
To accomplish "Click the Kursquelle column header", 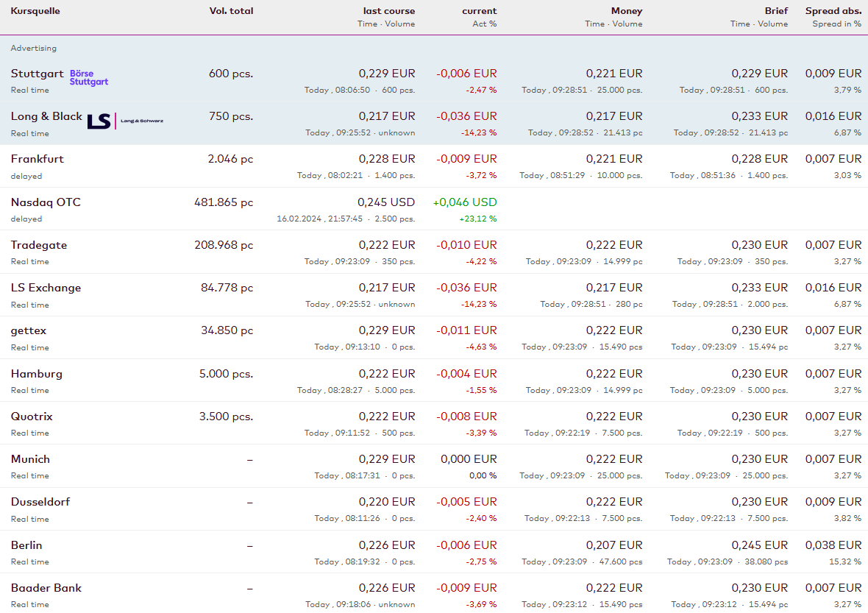I will [35, 11].
